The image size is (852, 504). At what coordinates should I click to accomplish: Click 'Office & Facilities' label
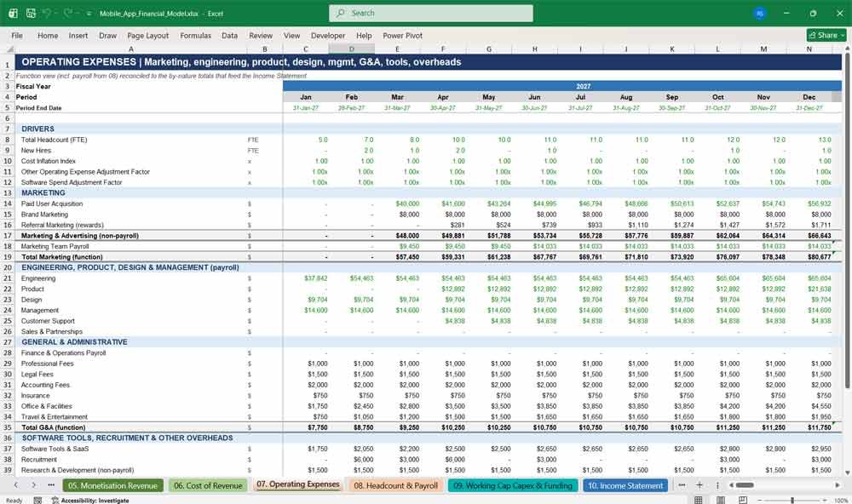pos(46,406)
